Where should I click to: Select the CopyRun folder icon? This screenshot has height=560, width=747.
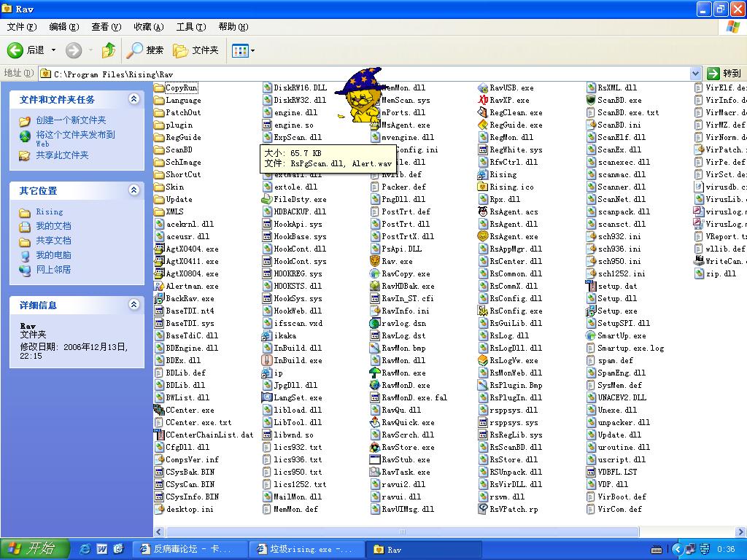(159, 87)
